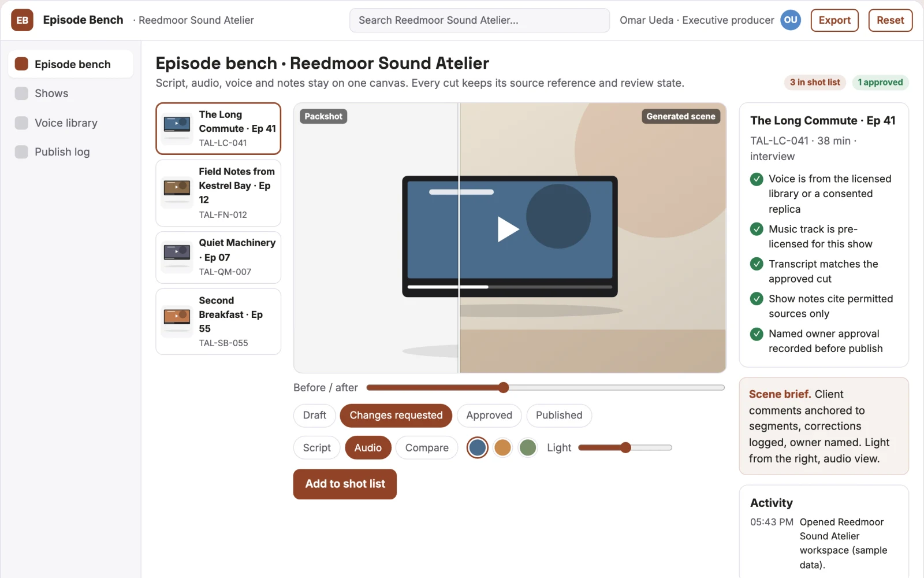Focus the Search Reedmoor Sound Atelier field

479,20
